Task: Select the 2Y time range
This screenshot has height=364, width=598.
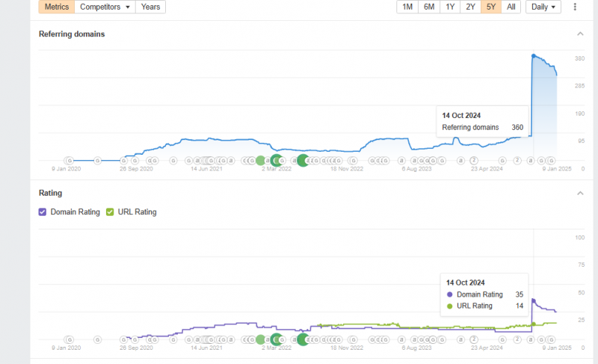Action: coord(470,7)
